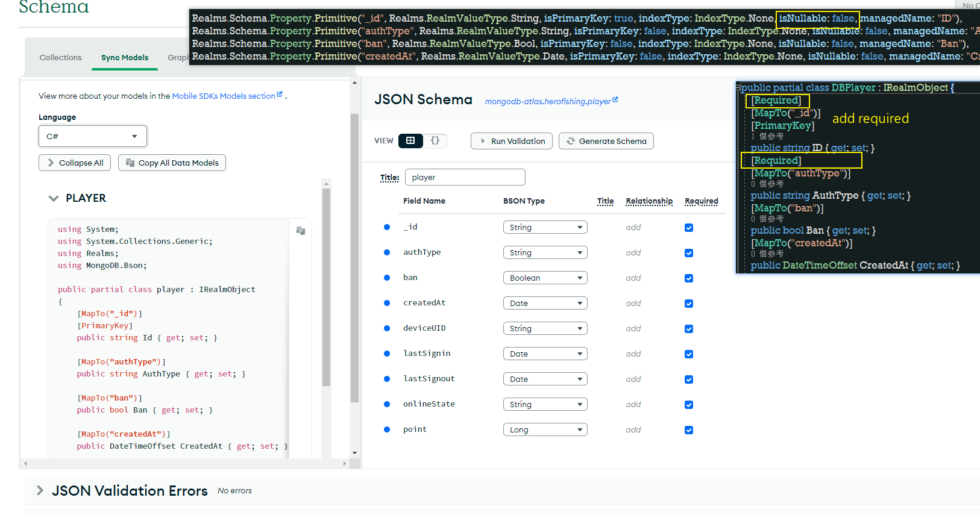Click the blue dot beside the ban field
Image resolution: width=980 pixels, height=515 pixels.
pyautogui.click(x=387, y=278)
